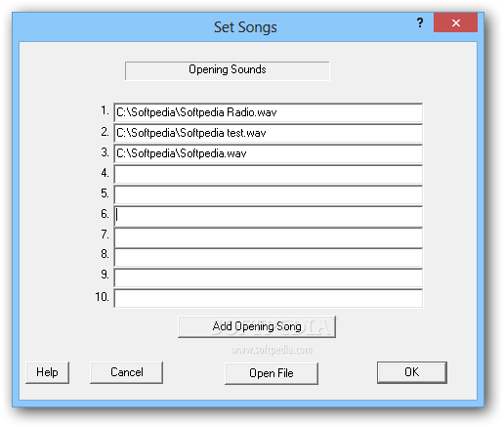Focus the empty song slot 4 field
This screenshot has width=504, height=427.
coord(268,174)
